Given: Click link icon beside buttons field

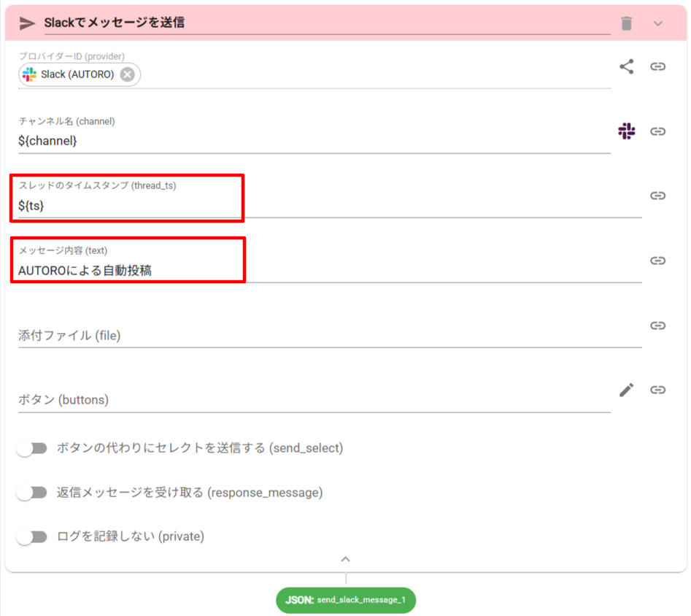Looking at the screenshot, I should tap(657, 390).
